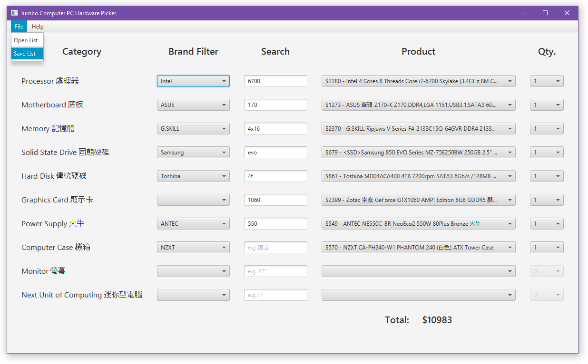Click the Qty. column header
This screenshot has width=588, height=364.
547,52
